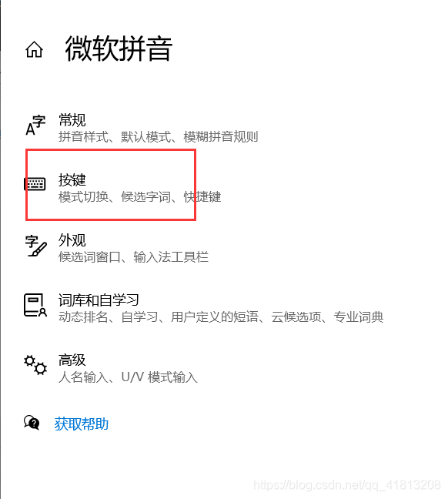Select 模式切换、候选字词、快捷键 description text

[139, 196]
